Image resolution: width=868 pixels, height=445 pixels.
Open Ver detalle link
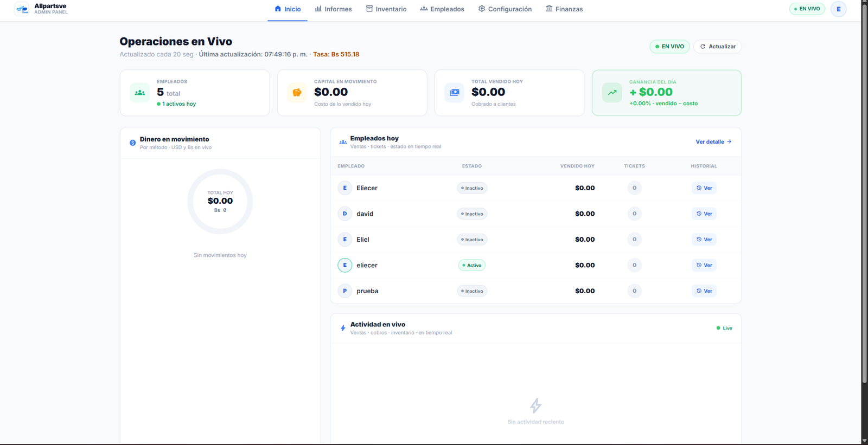713,142
